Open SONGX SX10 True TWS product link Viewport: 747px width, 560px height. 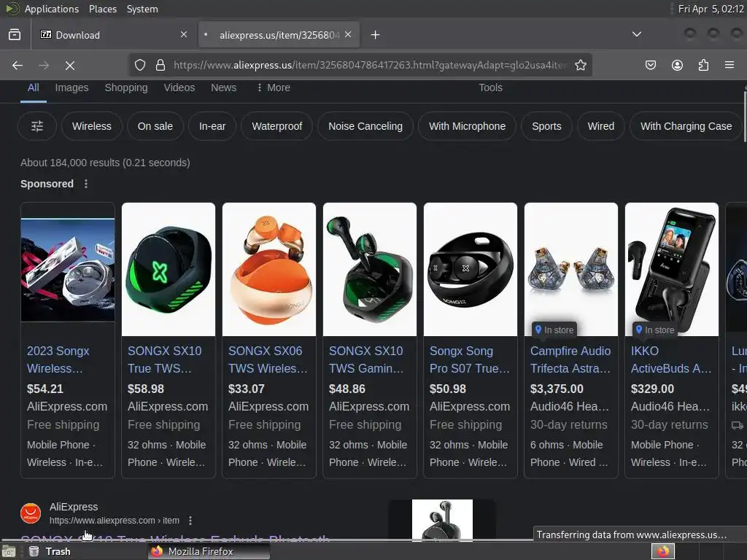[x=164, y=359]
